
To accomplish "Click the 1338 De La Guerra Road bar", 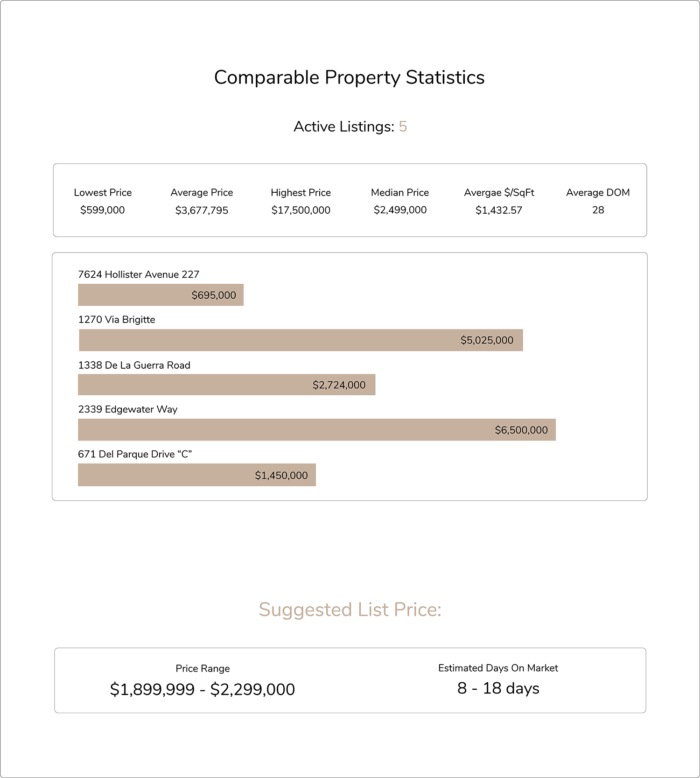I will [227, 385].
